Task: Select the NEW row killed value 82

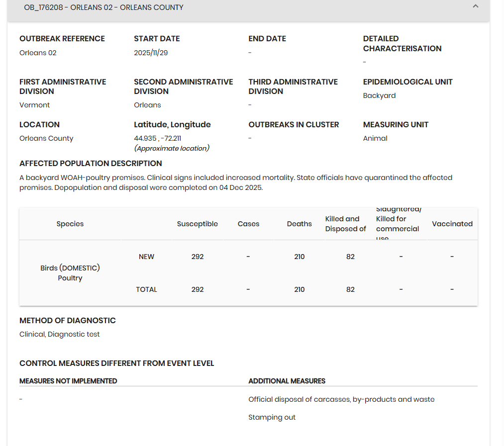Action: (x=350, y=257)
